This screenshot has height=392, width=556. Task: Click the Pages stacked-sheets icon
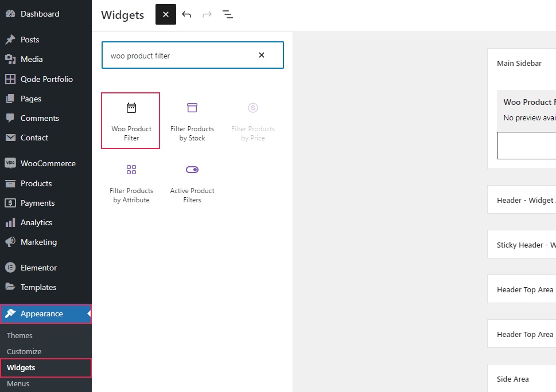tap(10, 99)
